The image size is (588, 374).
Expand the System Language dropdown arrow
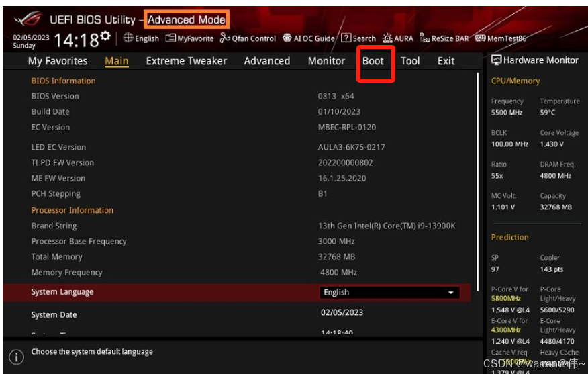[x=451, y=293]
